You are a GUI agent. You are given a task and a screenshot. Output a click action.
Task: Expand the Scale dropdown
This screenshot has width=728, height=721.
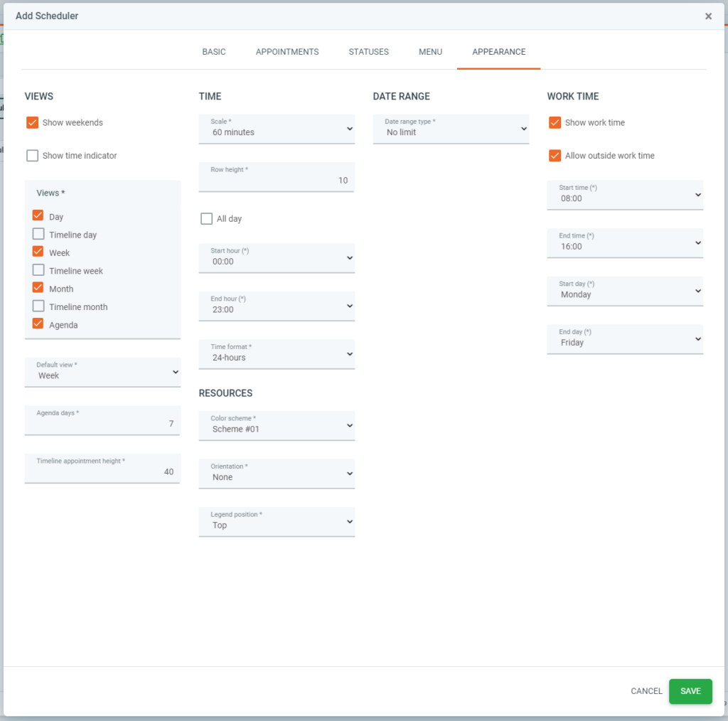point(277,129)
